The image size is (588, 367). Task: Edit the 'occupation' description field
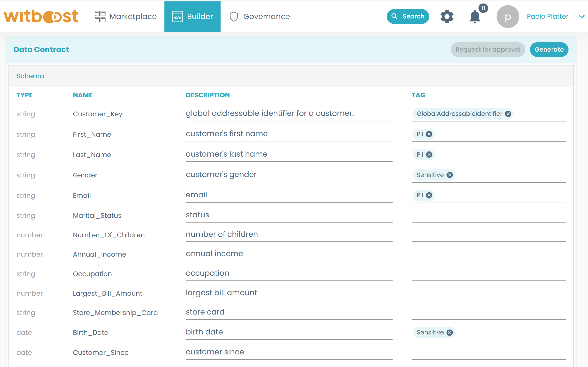[289, 274]
